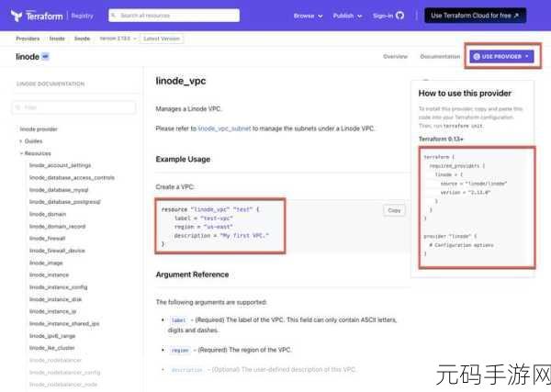Viewport: 551px width, 392px height.
Task: Open linode_domain resource
Action: (x=48, y=214)
